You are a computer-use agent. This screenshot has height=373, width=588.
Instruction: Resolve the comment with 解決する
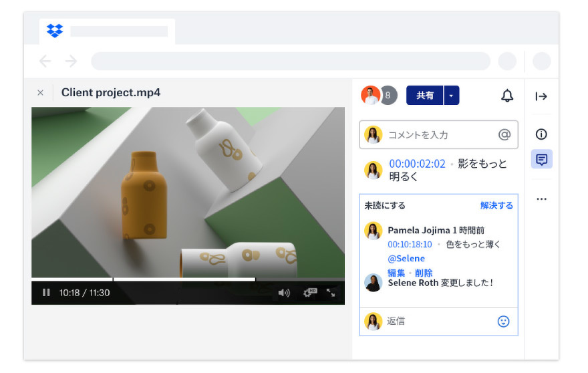(496, 205)
